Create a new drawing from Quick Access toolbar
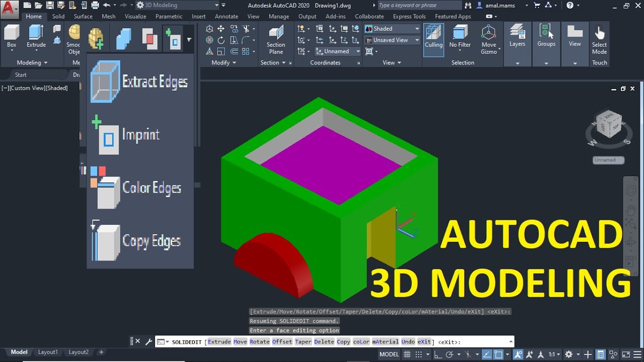The image size is (644, 362). click(27, 6)
